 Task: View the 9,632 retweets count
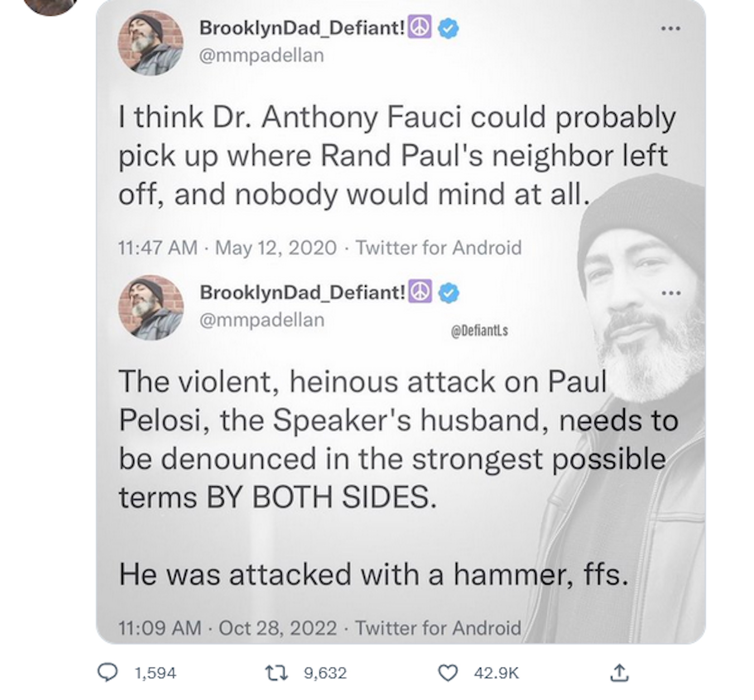[x=325, y=673]
